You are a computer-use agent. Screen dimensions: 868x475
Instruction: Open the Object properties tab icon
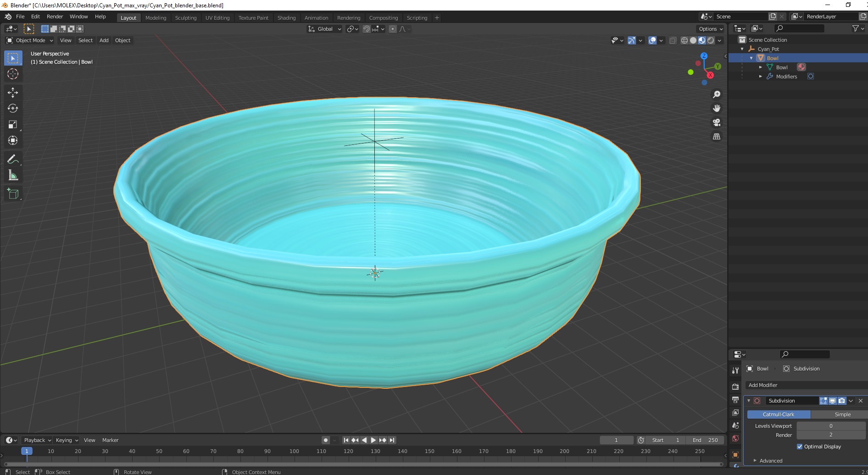tap(735, 455)
